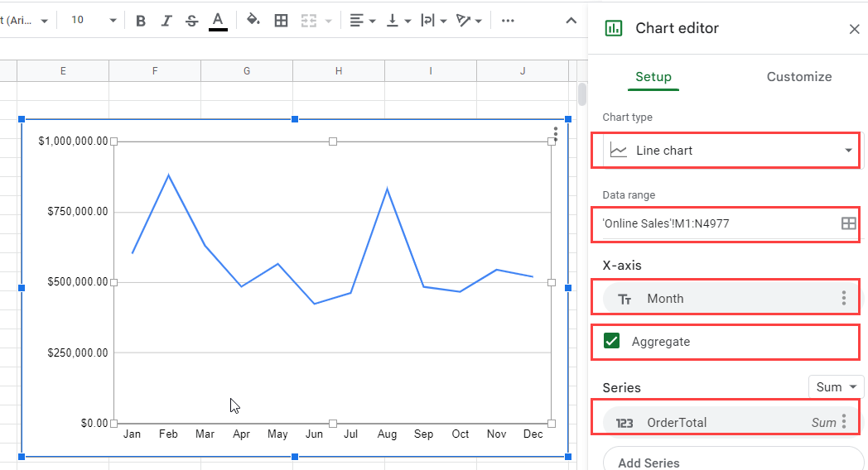Switch to the Customize tab
The width and height of the screenshot is (868, 470).
point(798,77)
